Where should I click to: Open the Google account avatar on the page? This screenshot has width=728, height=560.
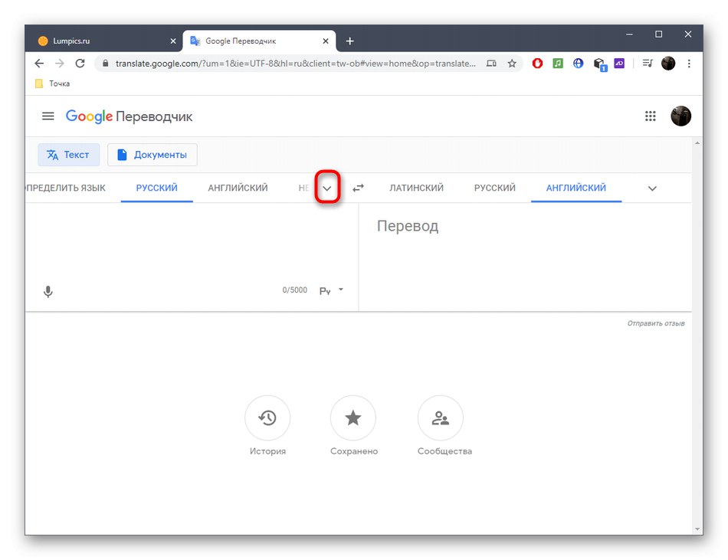[x=680, y=116]
